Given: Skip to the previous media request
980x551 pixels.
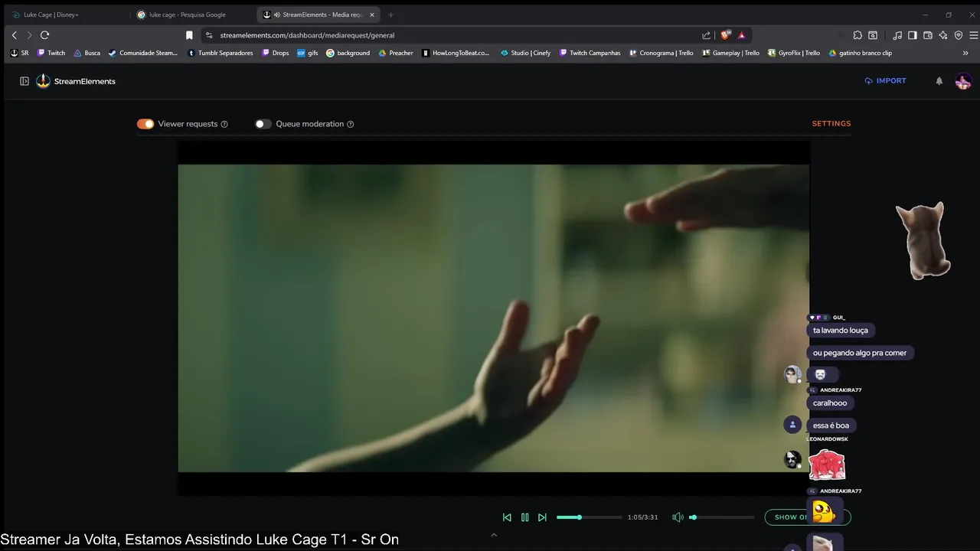Looking at the screenshot, I should tap(507, 517).
